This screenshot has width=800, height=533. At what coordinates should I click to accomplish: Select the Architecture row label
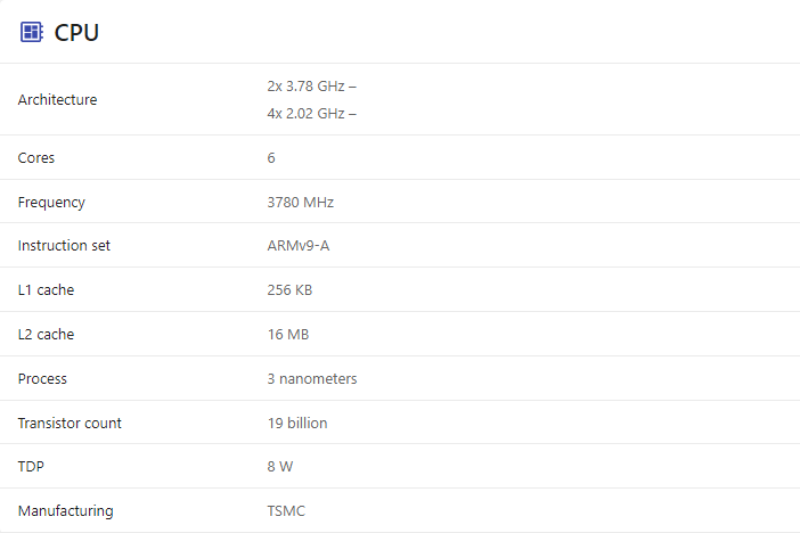coord(57,100)
